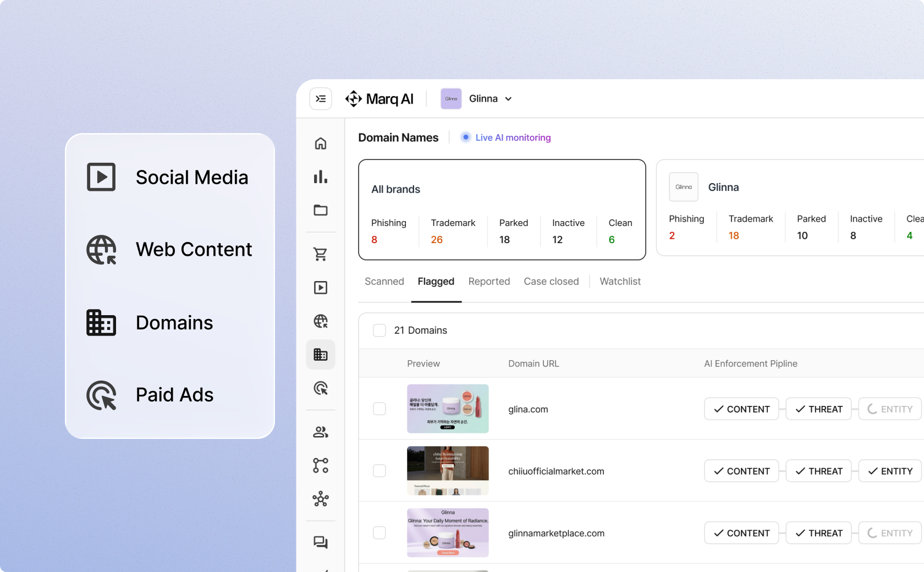The width and height of the screenshot is (924, 572).
Task: Click the Paid Ads target icon in left card
Action: pyautogui.click(x=101, y=395)
